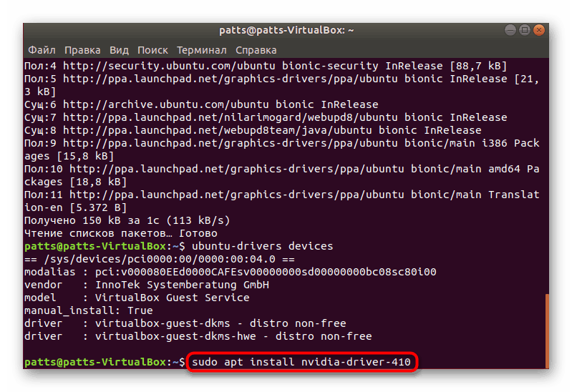The width and height of the screenshot is (572, 392).
Task: Click 'Чтение списков пакетов… Готово' text
Action: point(121,233)
